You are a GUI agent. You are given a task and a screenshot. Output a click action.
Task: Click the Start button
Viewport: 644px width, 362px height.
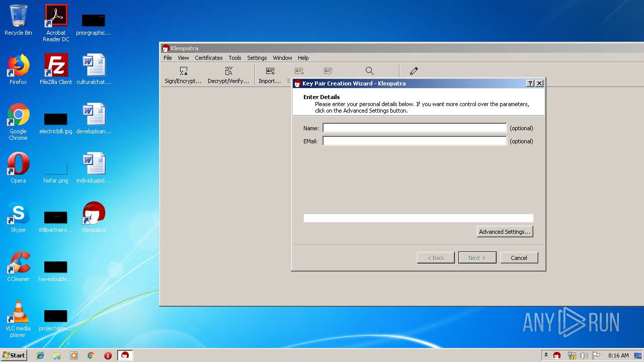pyautogui.click(x=14, y=355)
